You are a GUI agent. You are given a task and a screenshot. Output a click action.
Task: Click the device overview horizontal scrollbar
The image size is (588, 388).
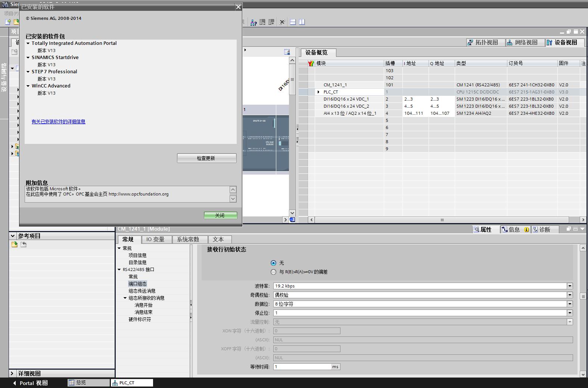click(442, 220)
